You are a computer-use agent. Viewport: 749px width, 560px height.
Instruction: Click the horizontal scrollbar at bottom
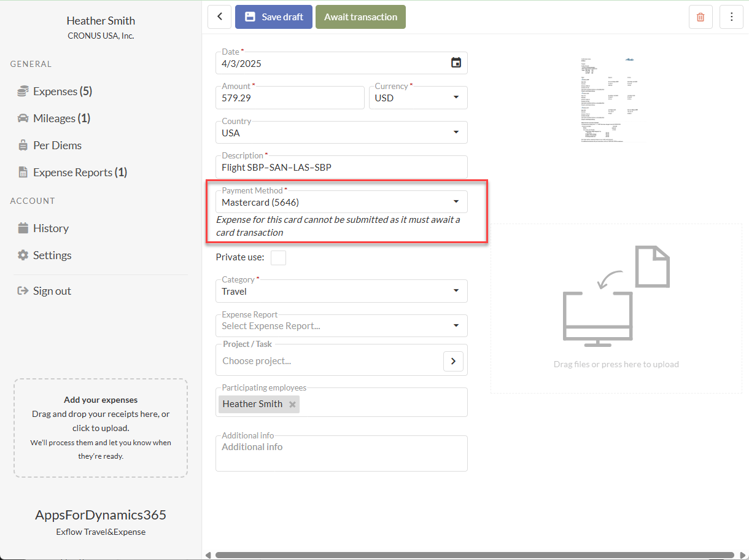tap(474, 555)
